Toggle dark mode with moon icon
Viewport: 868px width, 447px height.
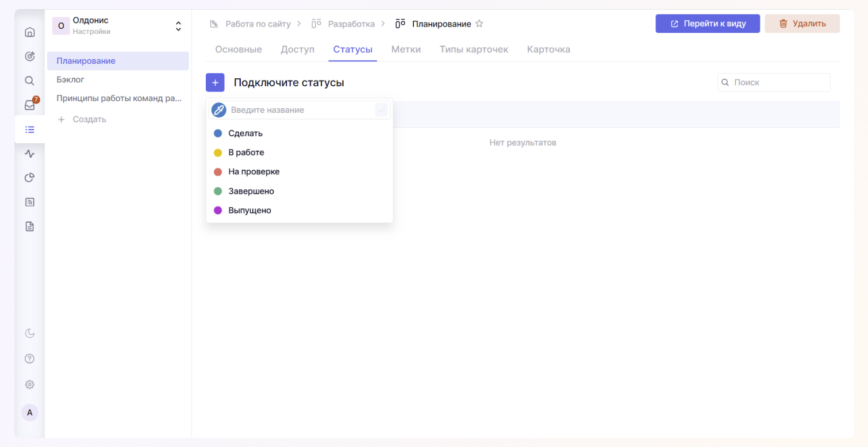coord(30,333)
